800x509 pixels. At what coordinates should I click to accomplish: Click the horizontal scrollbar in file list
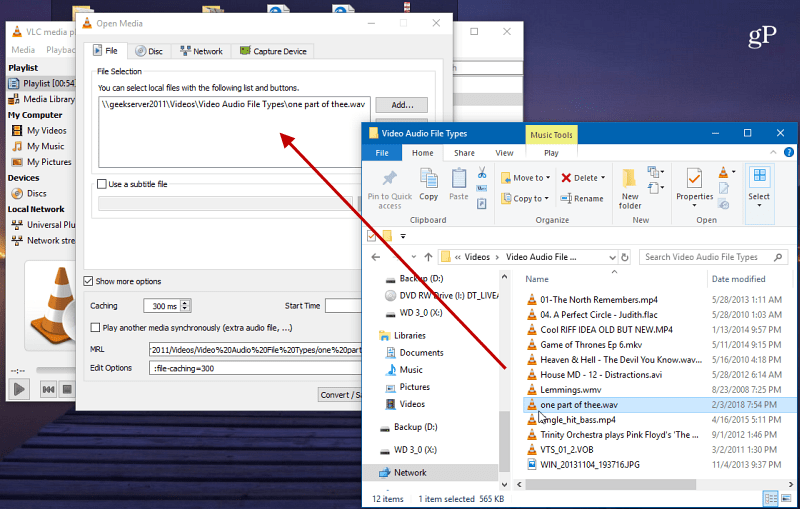[x=610, y=484]
